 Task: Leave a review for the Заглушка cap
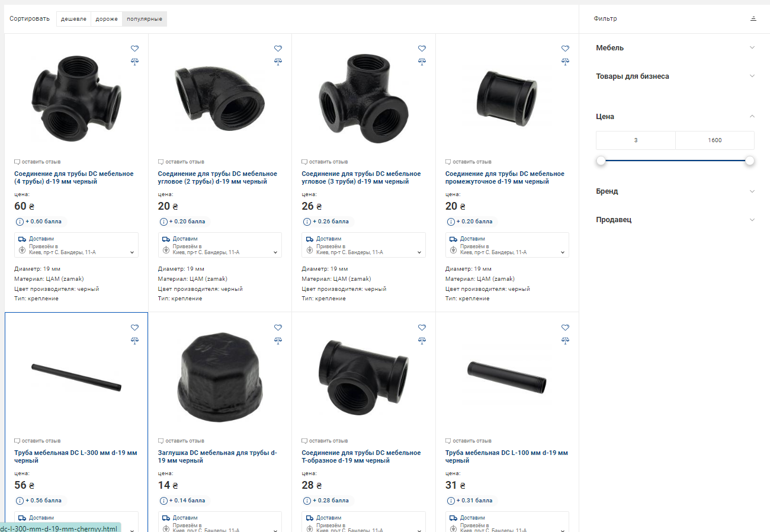[181, 441]
